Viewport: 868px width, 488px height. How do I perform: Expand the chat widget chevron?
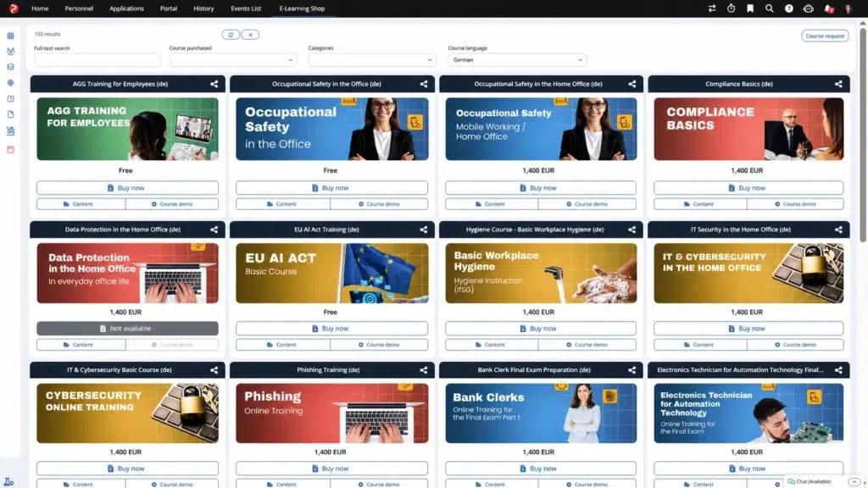854,482
